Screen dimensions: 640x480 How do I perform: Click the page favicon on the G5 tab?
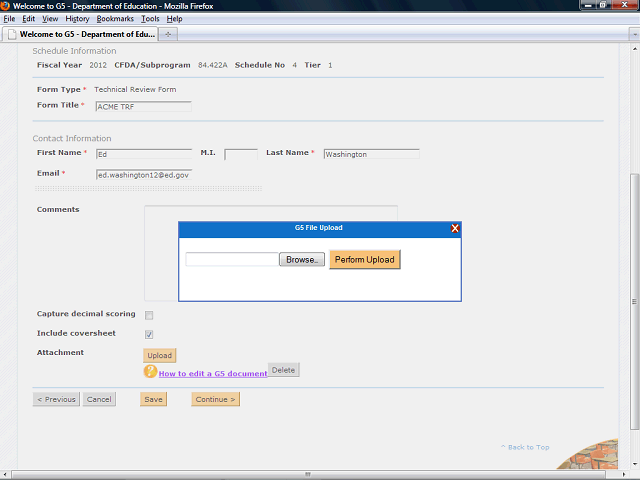click(12, 34)
